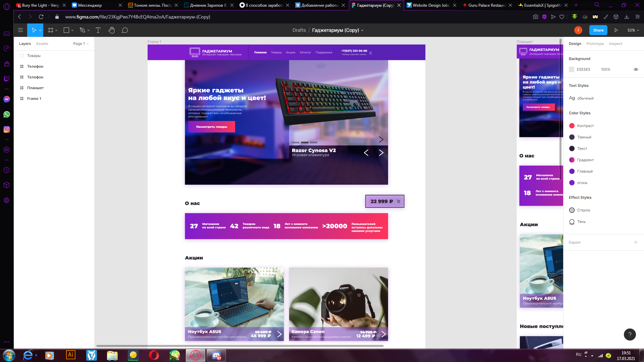Click the background opacity 100% field
This screenshot has height=362, width=644.
(605, 69)
